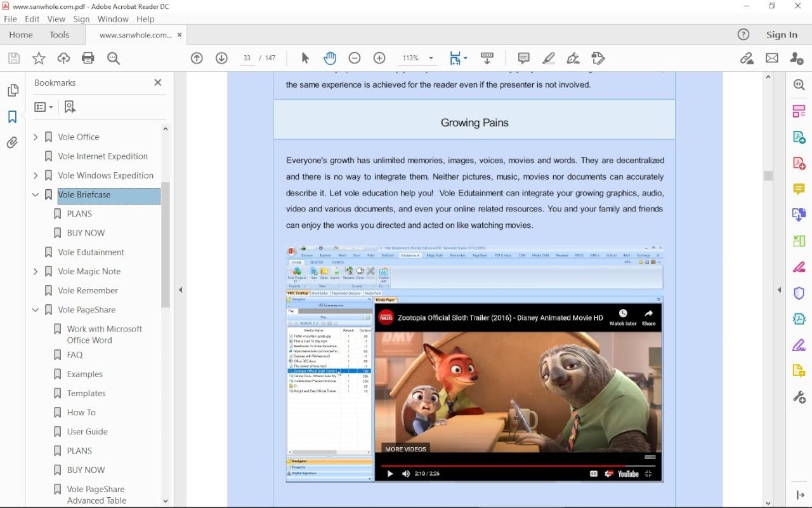Expand the Vole Magic Note bookmark

pyautogui.click(x=36, y=272)
